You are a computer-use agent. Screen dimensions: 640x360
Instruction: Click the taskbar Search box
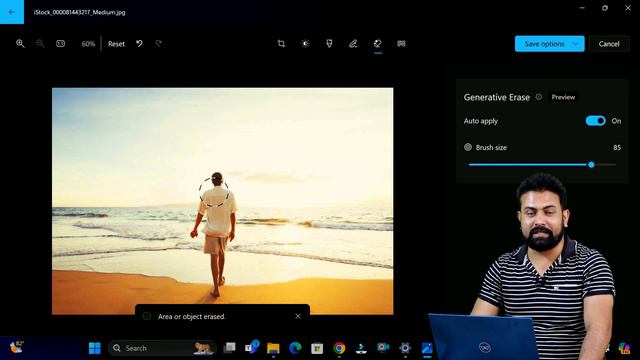tap(162, 348)
